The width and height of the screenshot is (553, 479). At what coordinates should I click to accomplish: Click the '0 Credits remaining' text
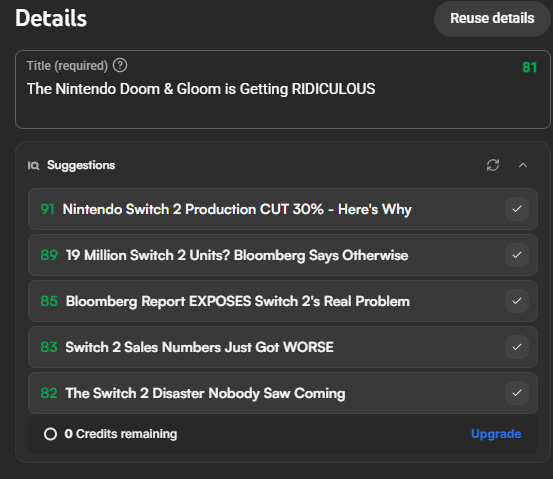tap(121, 434)
